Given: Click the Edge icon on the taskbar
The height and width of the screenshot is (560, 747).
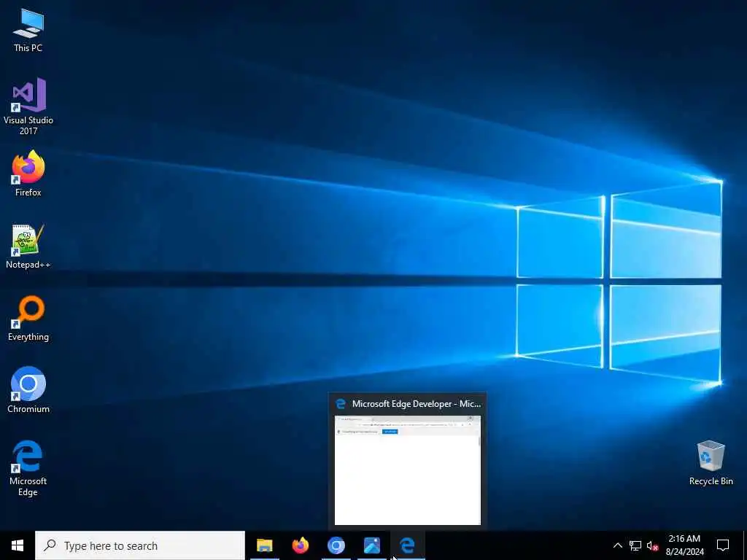Looking at the screenshot, I should pos(407,545).
